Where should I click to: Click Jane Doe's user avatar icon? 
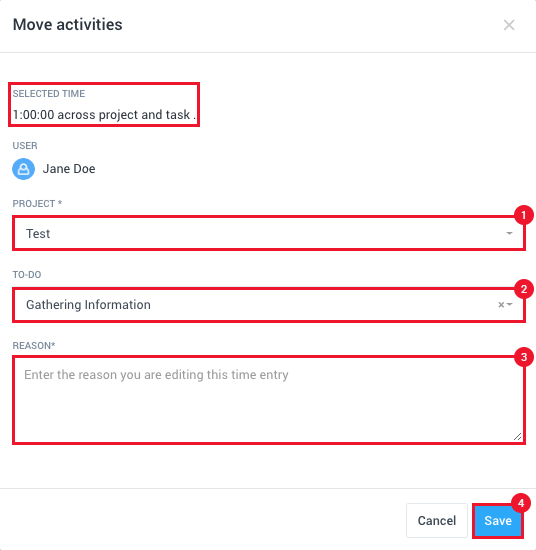[x=24, y=169]
